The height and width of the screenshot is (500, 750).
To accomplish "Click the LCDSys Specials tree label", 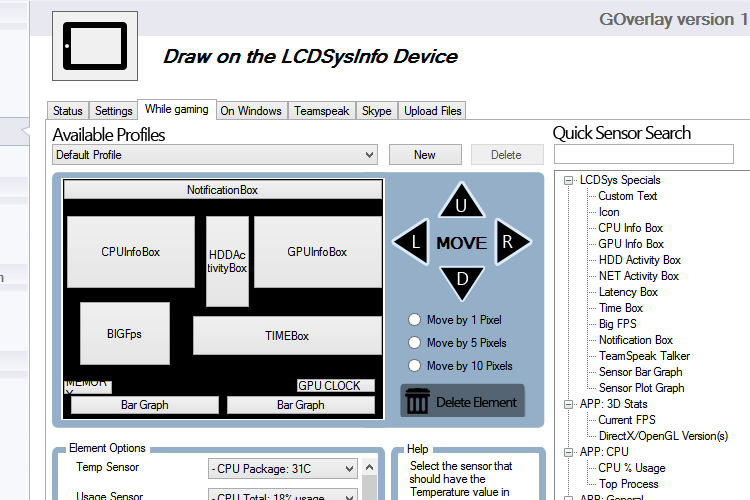I will (x=620, y=180).
